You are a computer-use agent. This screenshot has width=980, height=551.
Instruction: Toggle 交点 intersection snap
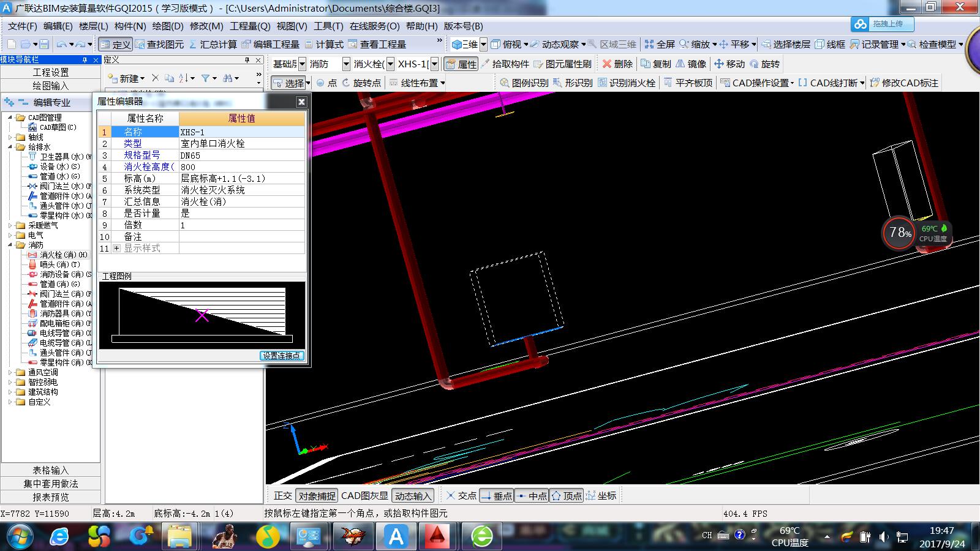pyautogui.click(x=461, y=495)
